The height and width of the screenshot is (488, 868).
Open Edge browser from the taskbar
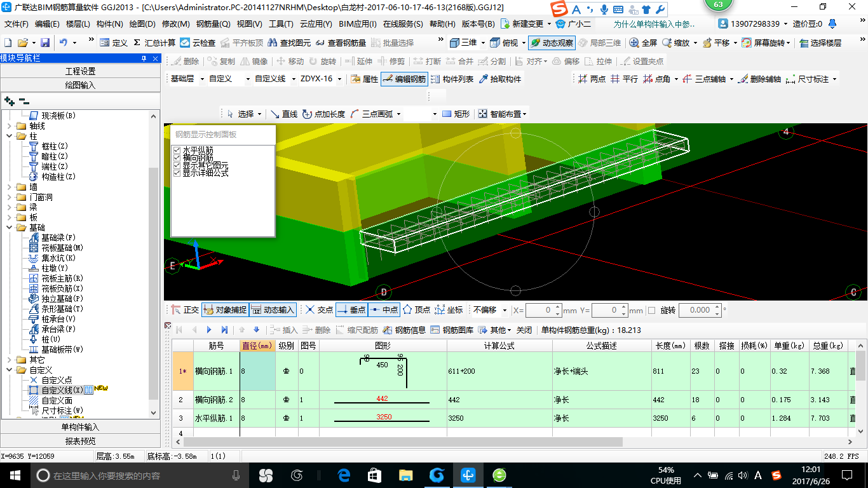click(x=344, y=475)
